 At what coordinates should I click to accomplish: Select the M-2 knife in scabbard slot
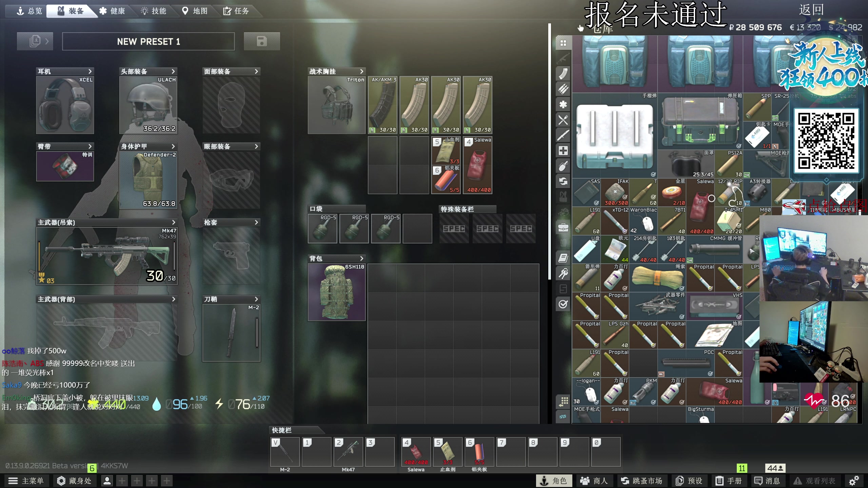231,333
